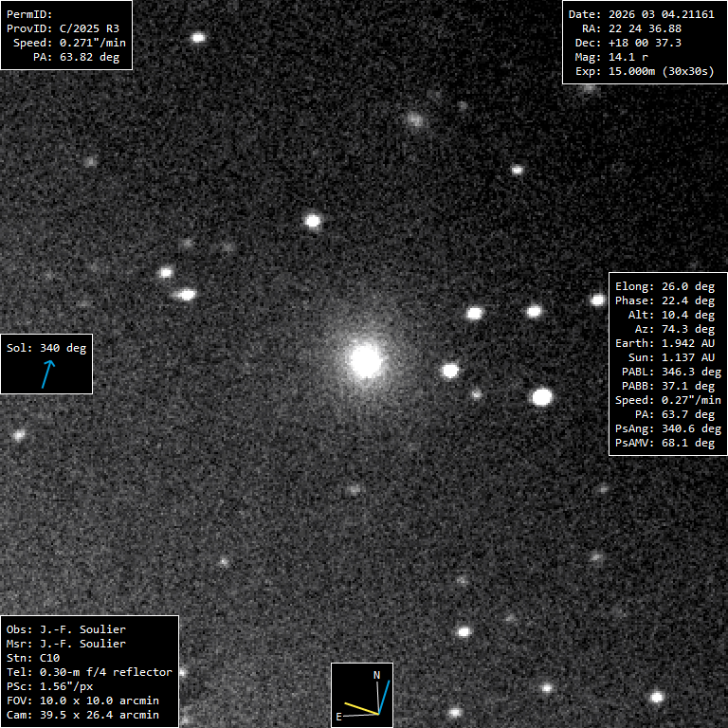Select the Sol: 340 deg text
Viewport: 728px width, 728px height.
tap(46, 348)
